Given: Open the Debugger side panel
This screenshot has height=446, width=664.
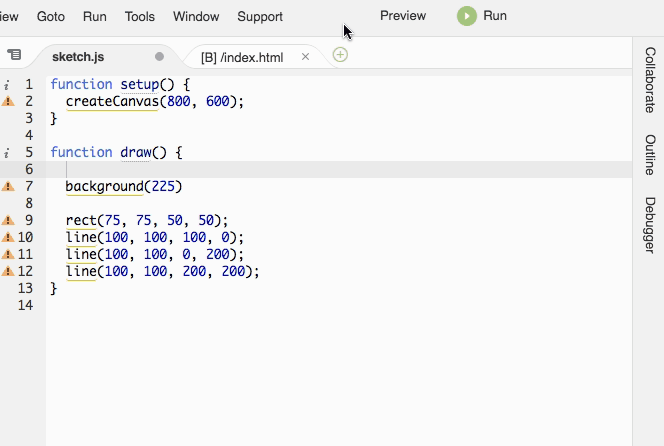Looking at the screenshot, I should pos(650,225).
